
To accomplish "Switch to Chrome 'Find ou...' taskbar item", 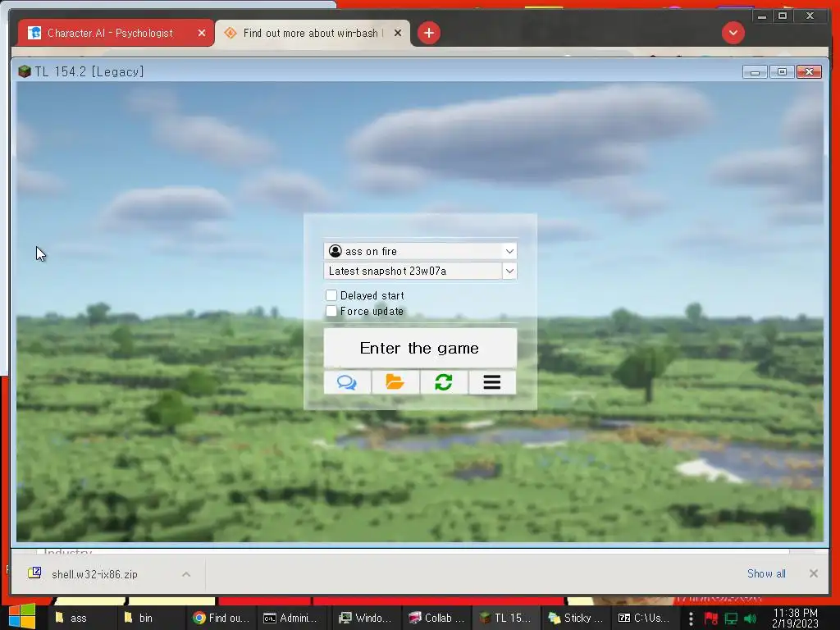I will point(221,619).
